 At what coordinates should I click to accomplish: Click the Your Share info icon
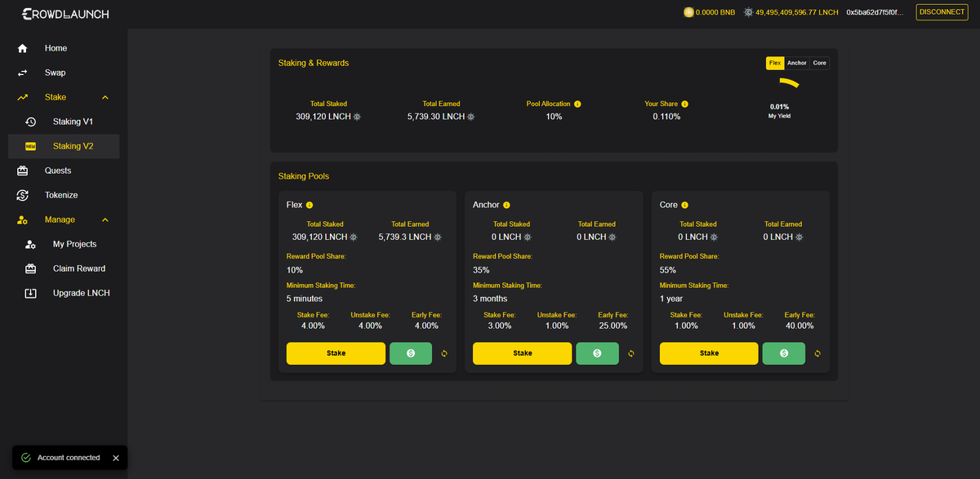click(684, 104)
